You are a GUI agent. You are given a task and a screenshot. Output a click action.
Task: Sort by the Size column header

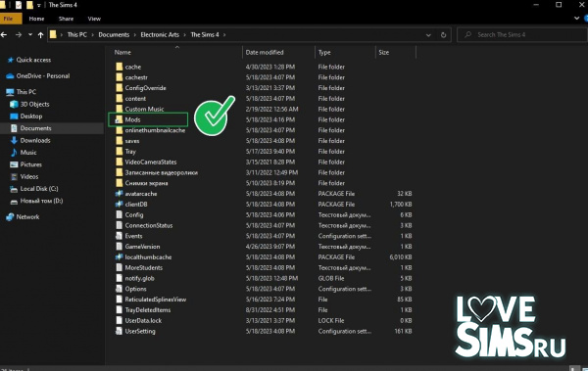pyautogui.click(x=383, y=53)
